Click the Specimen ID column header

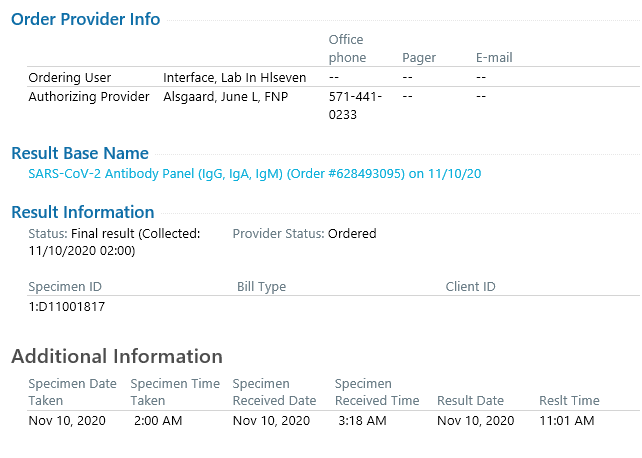65,287
